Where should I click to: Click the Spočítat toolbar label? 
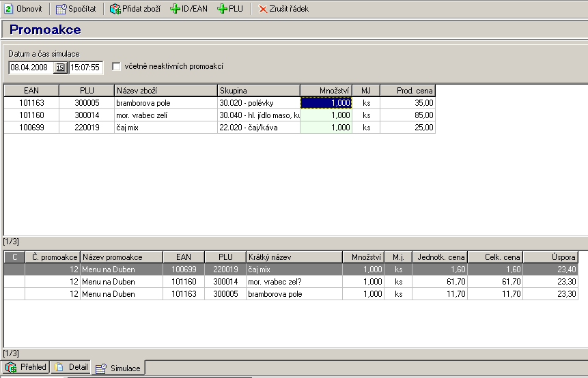coord(82,9)
